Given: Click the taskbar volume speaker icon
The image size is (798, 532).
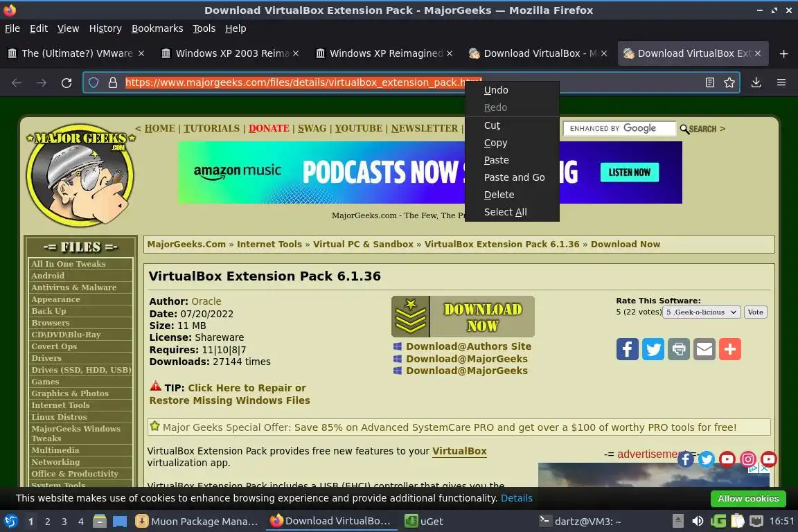Looking at the screenshot, I should point(698,521).
